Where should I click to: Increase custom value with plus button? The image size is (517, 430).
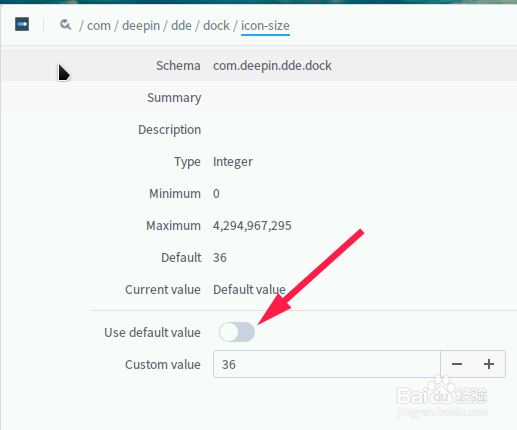pos(489,364)
